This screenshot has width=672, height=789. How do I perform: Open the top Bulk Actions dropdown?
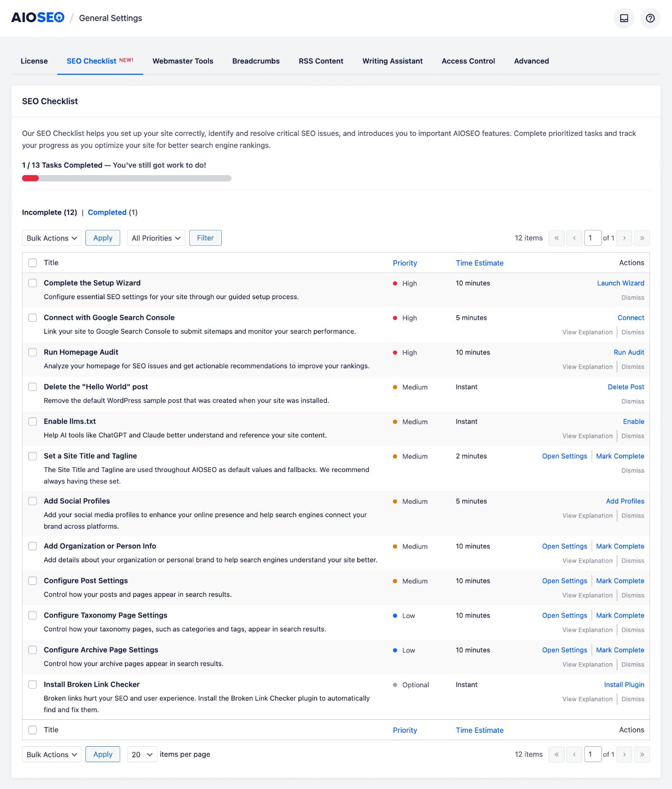(x=52, y=238)
